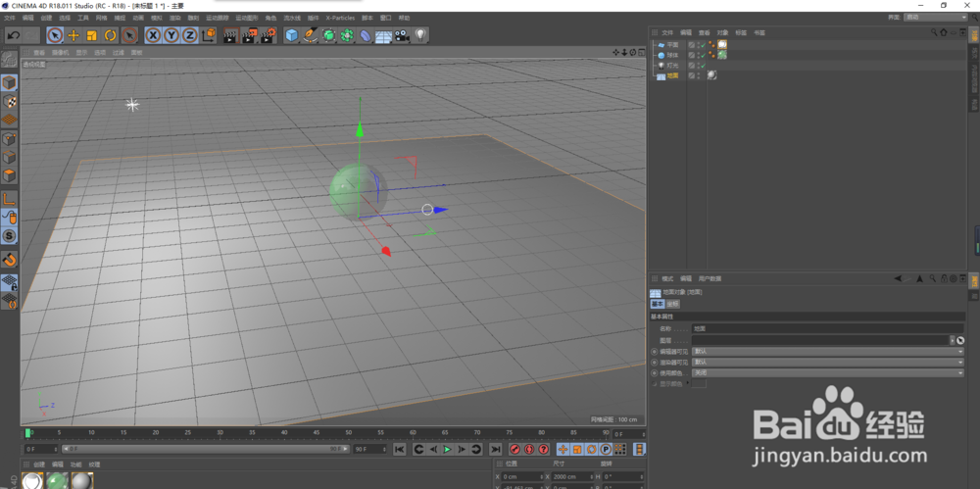This screenshot has height=489, width=980.
Task: Open the 使用颜色 dropdown
Action: coord(828,372)
